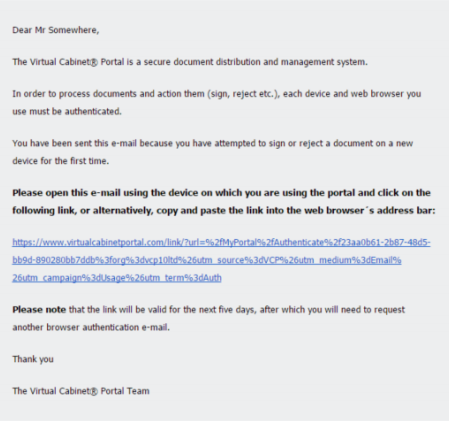
Task: Click the line use must be authenticated
Action: [x=67, y=111]
